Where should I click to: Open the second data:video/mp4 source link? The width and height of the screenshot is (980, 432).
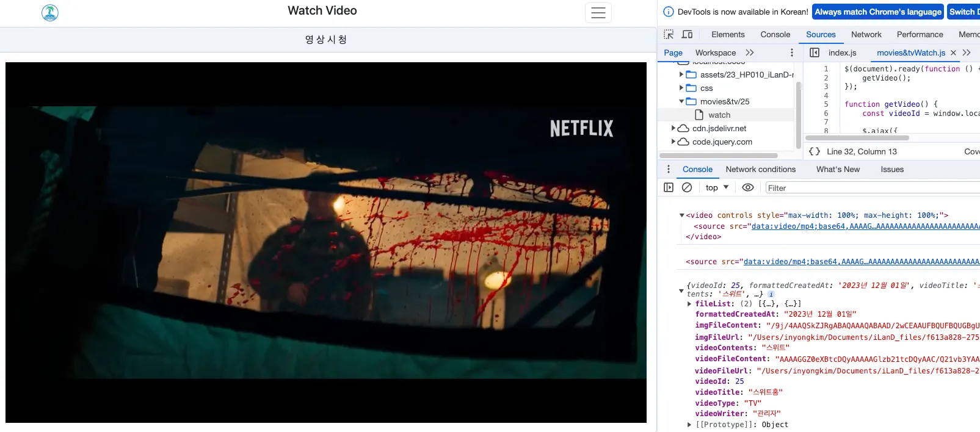click(862, 262)
